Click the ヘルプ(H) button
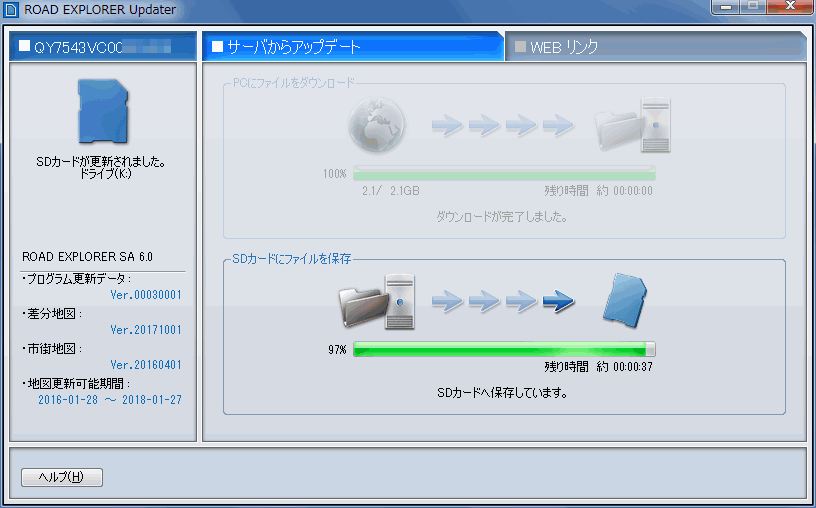Screen dimensions: 816x508 62,477
